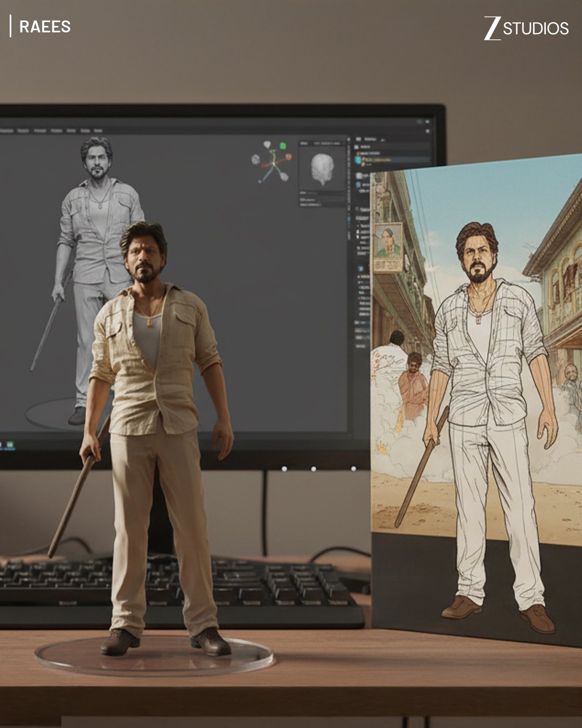The image size is (582, 728).
Task: Click the orientation gizmo in the 3D viewport
Action: (x=272, y=162)
